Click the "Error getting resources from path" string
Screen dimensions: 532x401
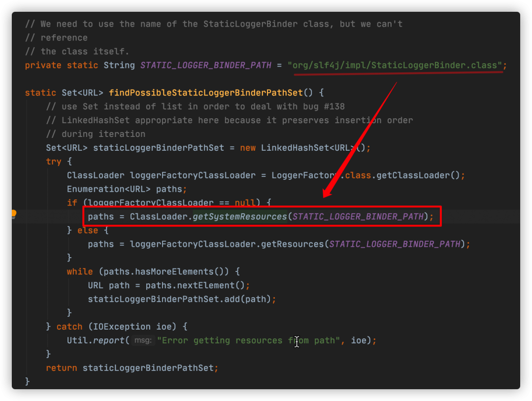pos(248,340)
